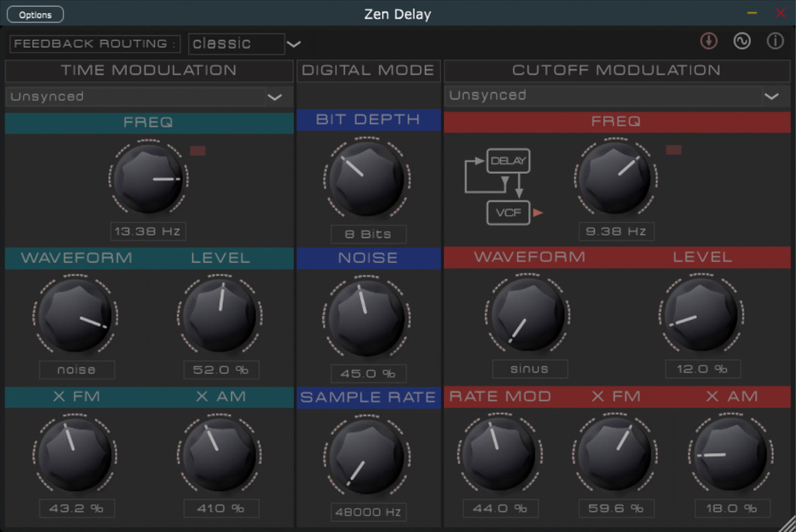Click the Cutoff Modulation X AM knob
The height and width of the screenshot is (532, 796).
coord(731,454)
